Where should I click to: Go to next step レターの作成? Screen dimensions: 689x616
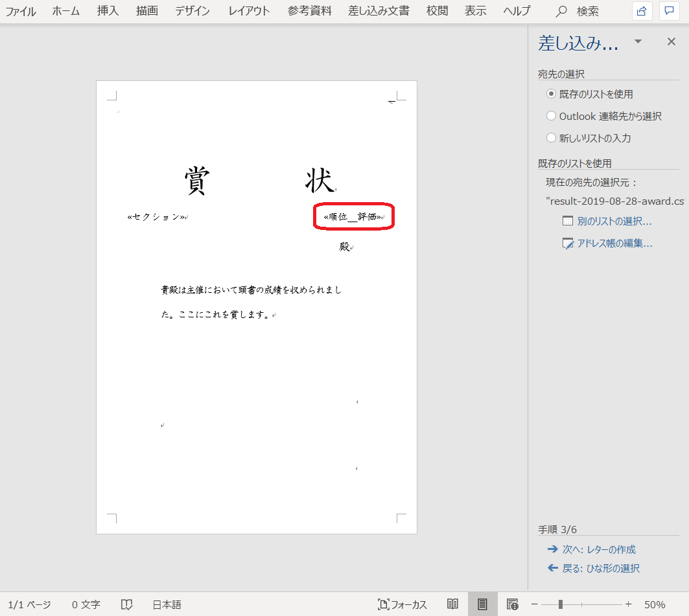[598, 549]
